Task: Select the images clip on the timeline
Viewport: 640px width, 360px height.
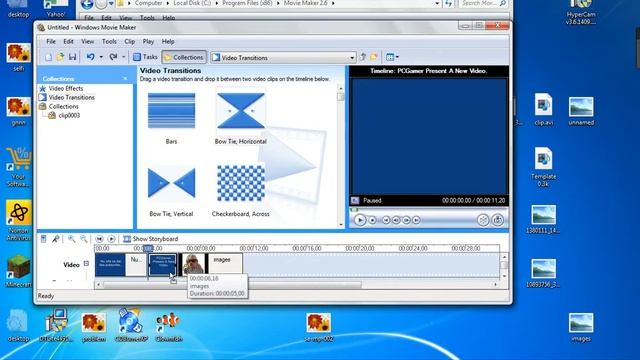Action: click(226, 264)
